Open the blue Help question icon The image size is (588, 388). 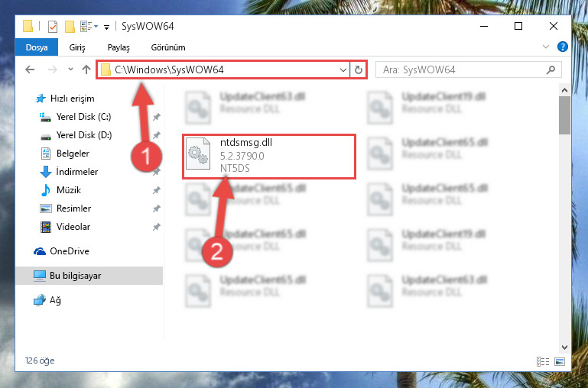[x=563, y=47]
